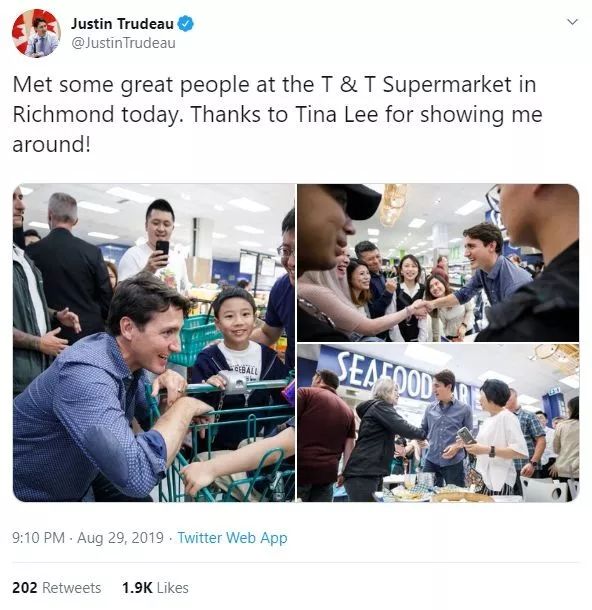Open the large photo with the boy in the cart
This screenshot has height=610, width=592.
[x=154, y=343]
